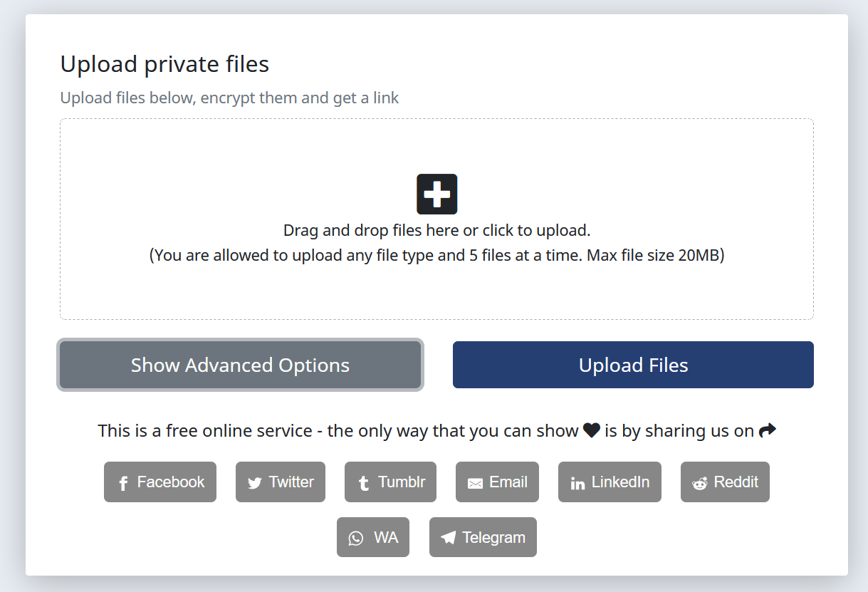
Task: Click the Telegram paper plane icon
Action: click(449, 537)
